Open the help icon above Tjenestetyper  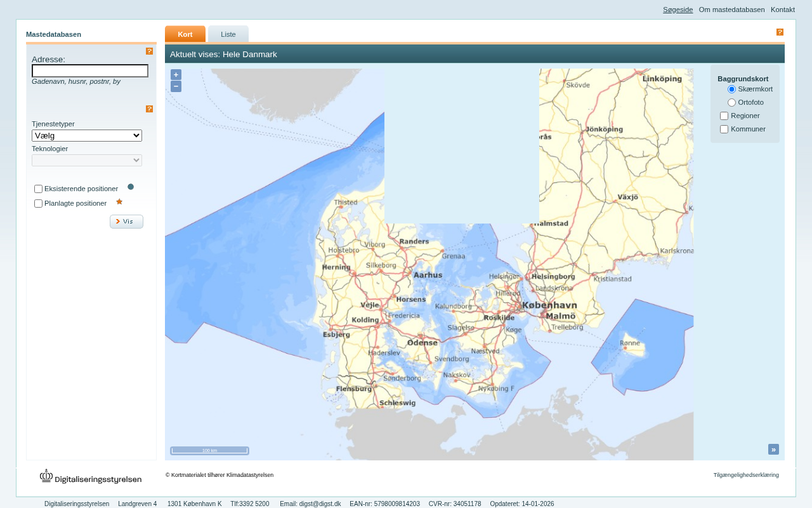pyautogui.click(x=150, y=109)
